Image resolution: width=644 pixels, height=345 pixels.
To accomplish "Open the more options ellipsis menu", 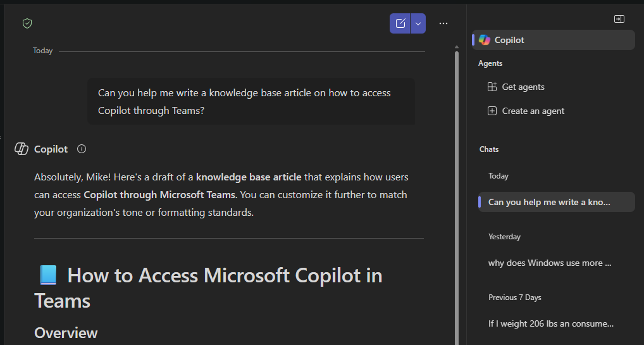I will coord(443,23).
